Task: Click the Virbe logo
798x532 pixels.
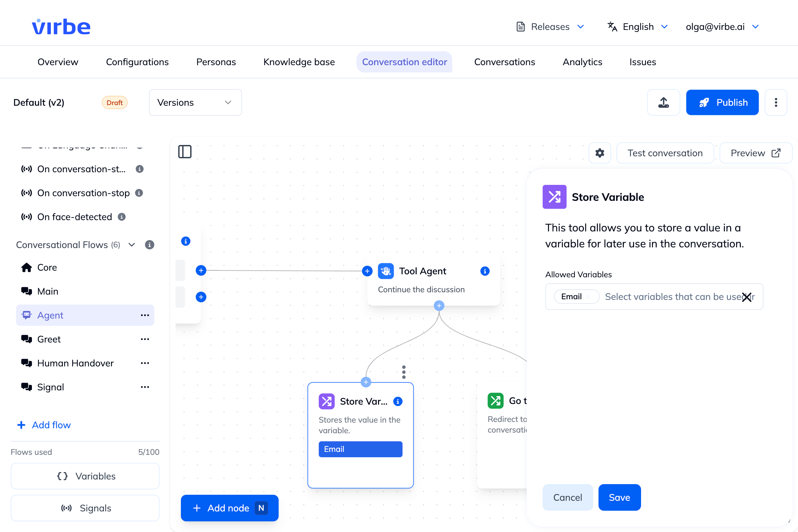Action: [61, 27]
